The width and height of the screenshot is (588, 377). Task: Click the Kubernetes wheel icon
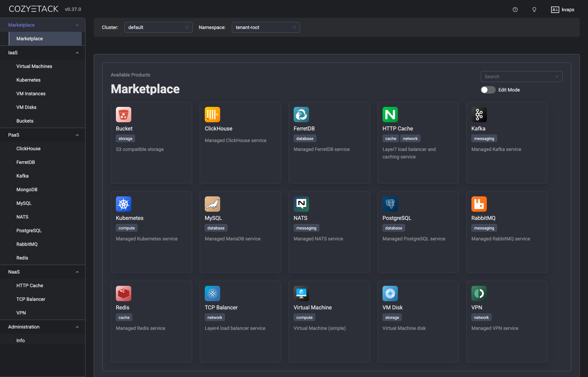tap(123, 204)
